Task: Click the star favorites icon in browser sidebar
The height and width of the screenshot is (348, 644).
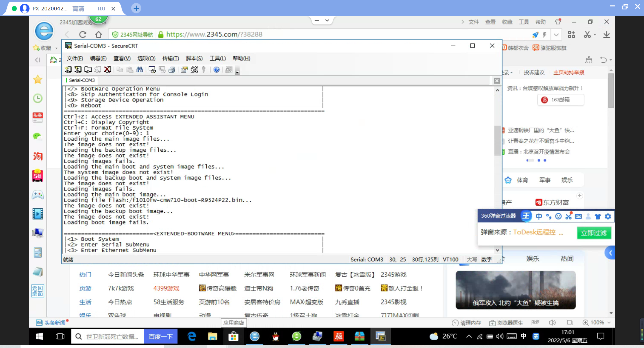Action: (38, 79)
